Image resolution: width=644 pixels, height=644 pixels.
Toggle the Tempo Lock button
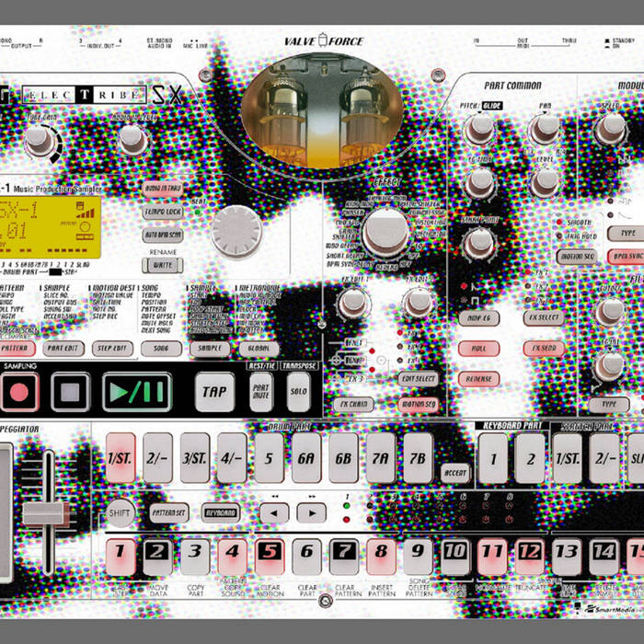(x=163, y=213)
